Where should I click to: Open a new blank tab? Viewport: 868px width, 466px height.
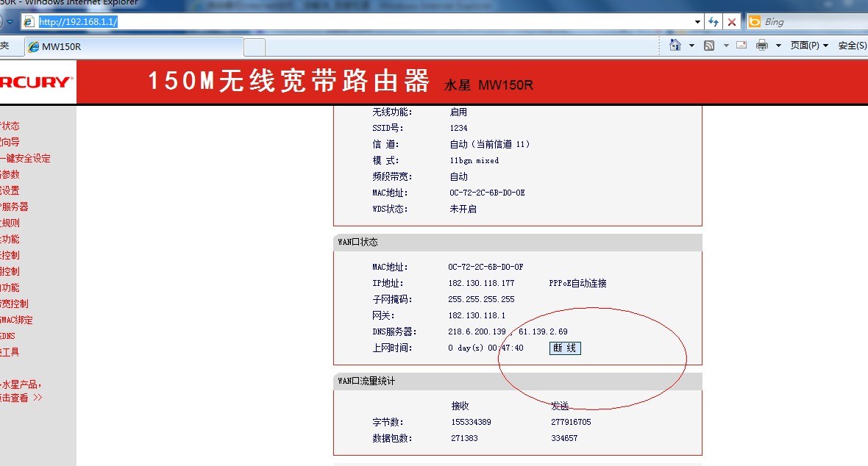(254, 47)
